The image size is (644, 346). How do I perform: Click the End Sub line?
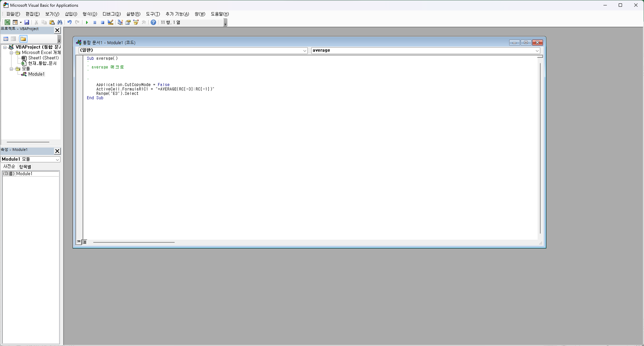[x=95, y=98]
